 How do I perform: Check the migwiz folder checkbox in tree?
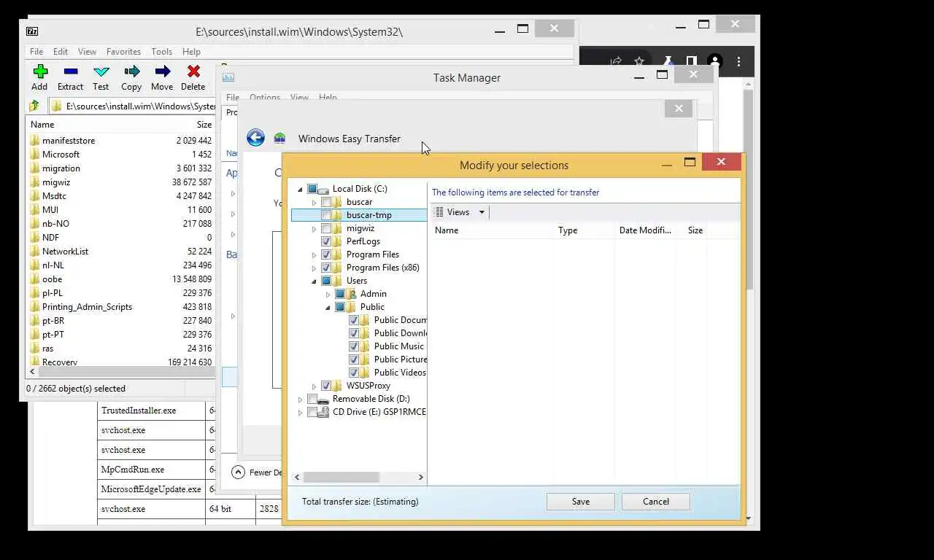pos(325,228)
